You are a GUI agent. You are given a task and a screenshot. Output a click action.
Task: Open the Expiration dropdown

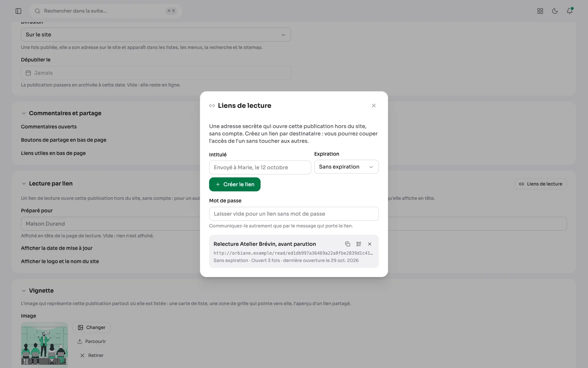[x=346, y=167]
